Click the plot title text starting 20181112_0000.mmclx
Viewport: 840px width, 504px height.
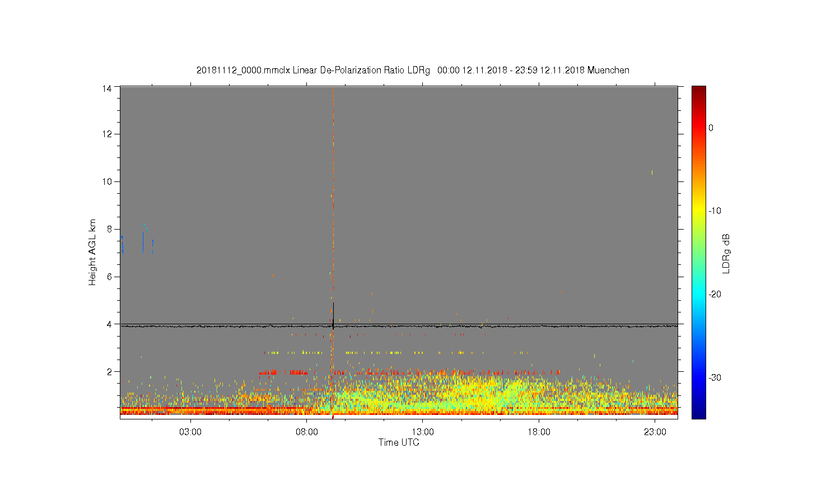[413, 71]
